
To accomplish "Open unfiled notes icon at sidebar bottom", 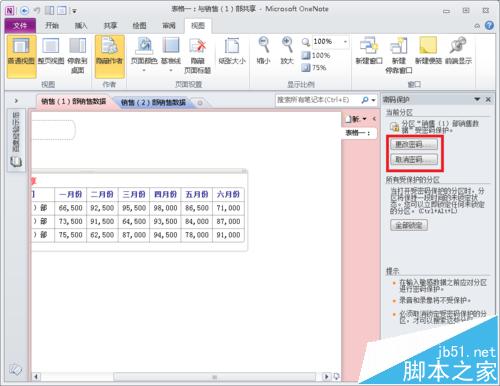I will tap(15, 370).
